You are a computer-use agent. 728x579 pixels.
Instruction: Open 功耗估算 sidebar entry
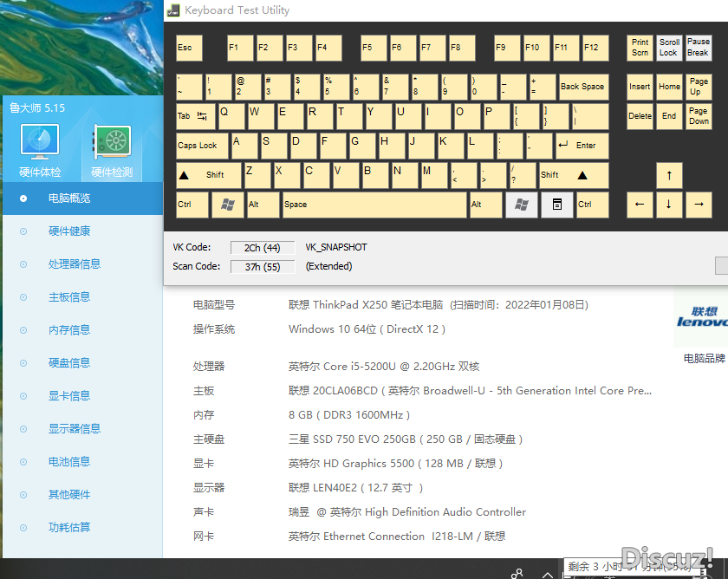(69, 528)
